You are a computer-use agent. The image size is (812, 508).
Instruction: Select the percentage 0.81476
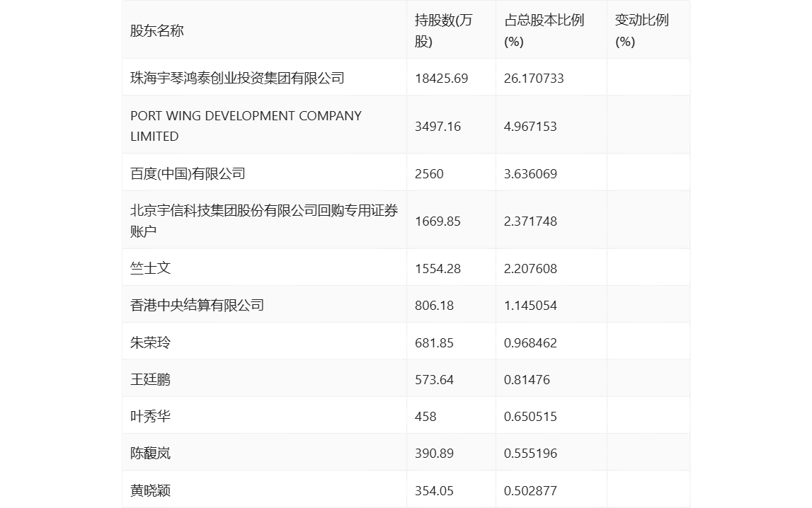coord(527,380)
